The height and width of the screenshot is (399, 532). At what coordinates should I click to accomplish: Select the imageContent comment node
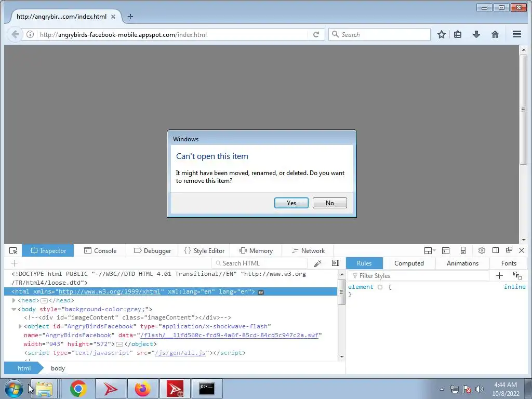[x=128, y=317]
